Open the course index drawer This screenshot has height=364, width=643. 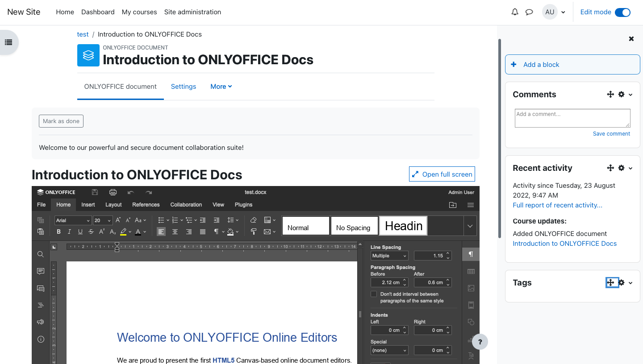(8, 42)
